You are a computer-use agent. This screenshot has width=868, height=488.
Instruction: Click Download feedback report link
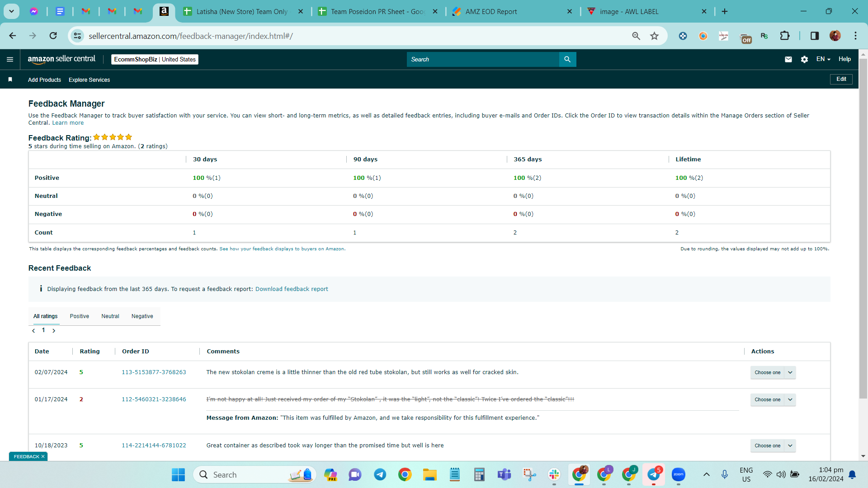tap(292, 289)
